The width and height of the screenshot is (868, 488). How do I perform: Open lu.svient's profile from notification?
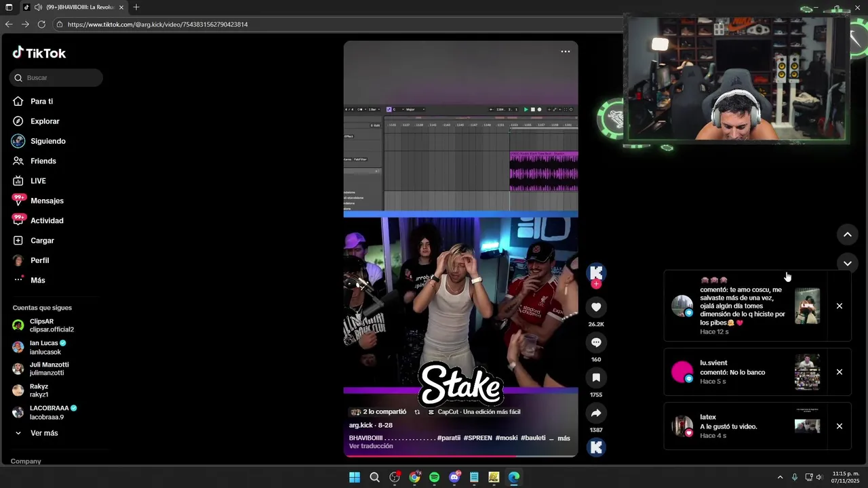pyautogui.click(x=682, y=372)
